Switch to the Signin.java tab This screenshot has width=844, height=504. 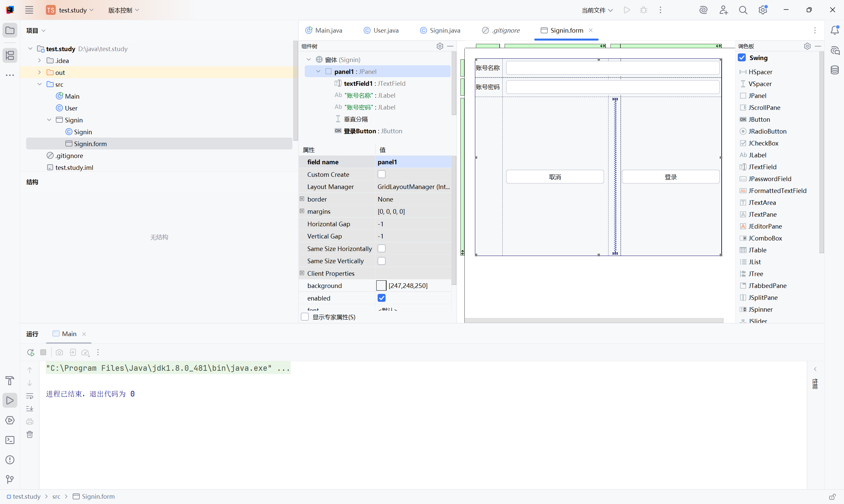pyautogui.click(x=440, y=30)
